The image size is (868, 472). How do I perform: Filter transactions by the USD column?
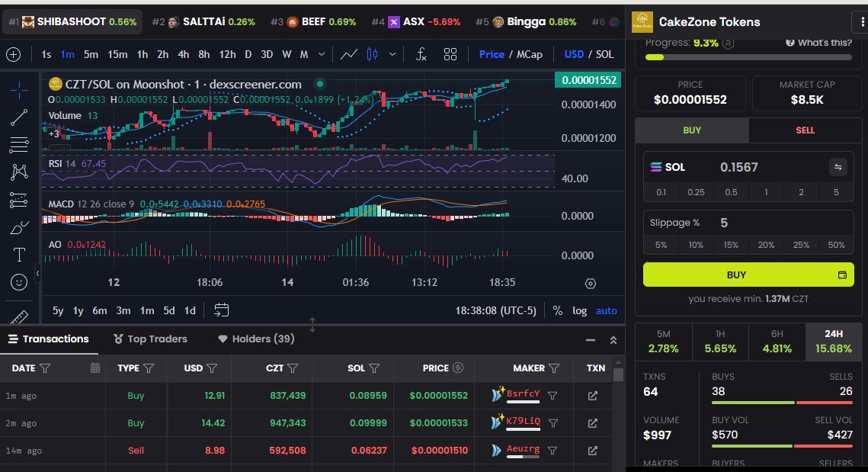click(211, 368)
